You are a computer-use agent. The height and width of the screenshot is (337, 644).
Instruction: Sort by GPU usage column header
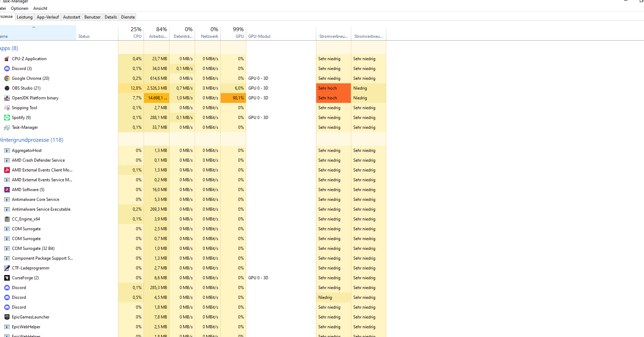[x=233, y=33]
